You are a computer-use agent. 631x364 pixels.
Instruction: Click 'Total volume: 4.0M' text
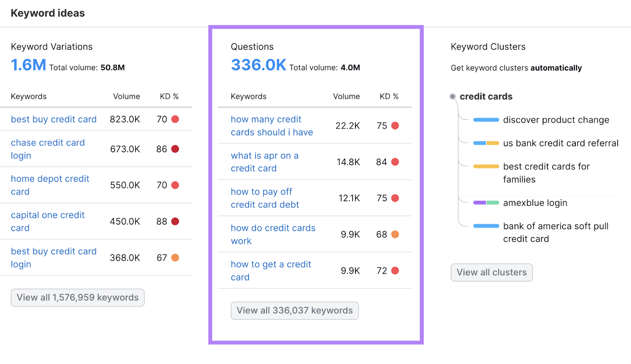(325, 68)
